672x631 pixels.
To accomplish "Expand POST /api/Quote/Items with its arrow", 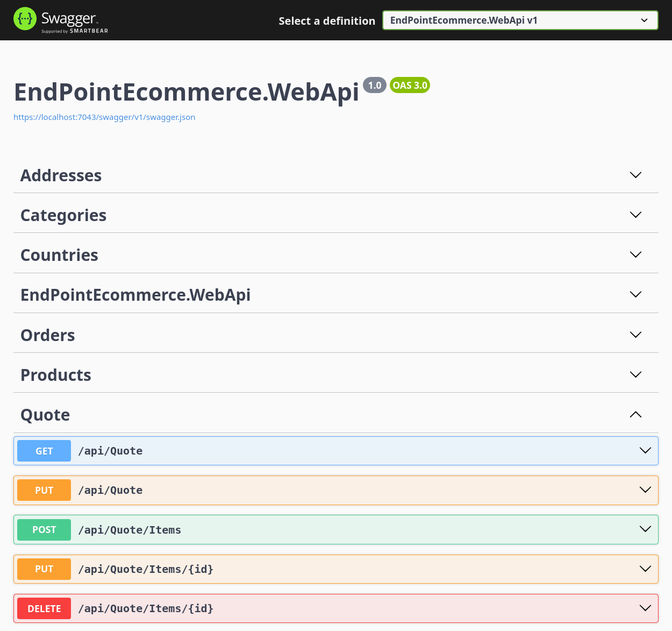I will 645,529.
